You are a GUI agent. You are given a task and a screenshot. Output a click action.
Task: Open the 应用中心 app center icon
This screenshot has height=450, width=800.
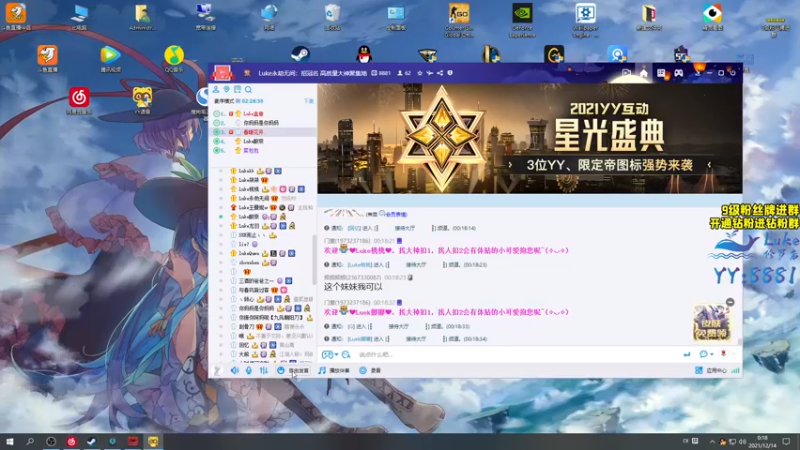click(711, 370)
